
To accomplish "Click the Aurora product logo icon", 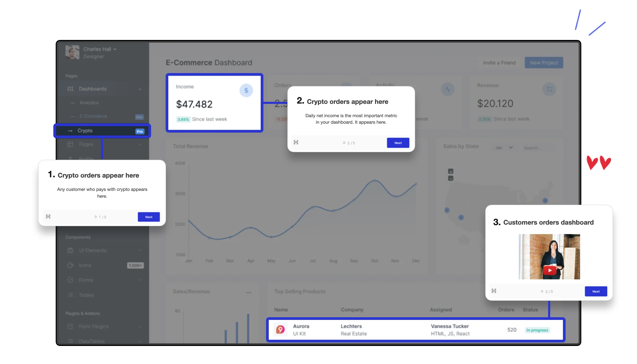I will point(280,329).
